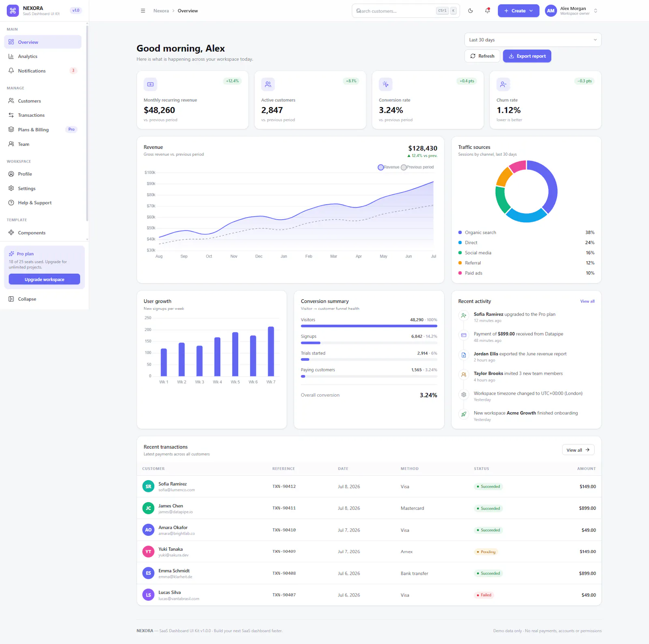Click the Wk 7 bar in User growth

pos(271,351)
